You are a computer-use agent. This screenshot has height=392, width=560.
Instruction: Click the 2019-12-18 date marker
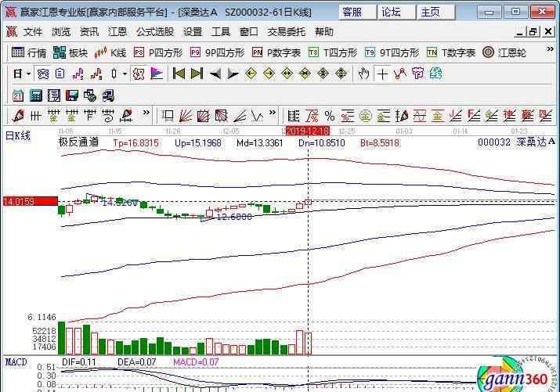pyautogui.click(x=308, y=131)
